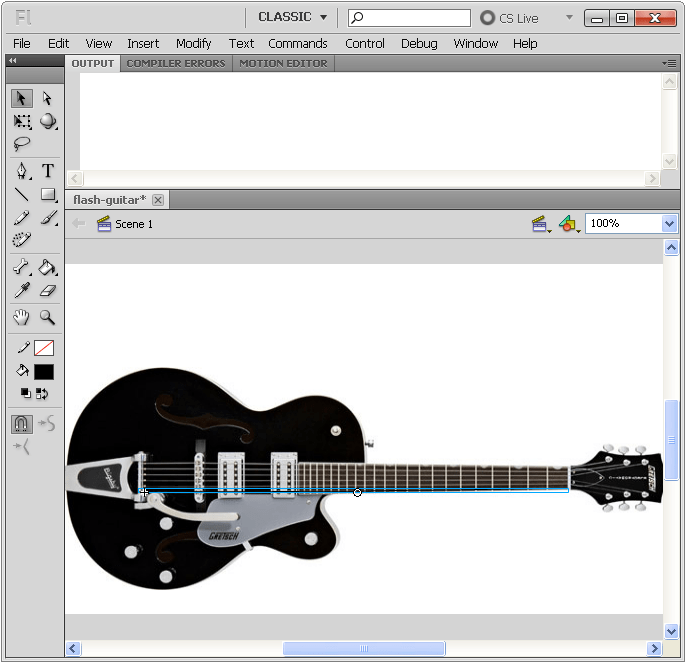Open the CS Live dropdown arrow

(569, 18)
